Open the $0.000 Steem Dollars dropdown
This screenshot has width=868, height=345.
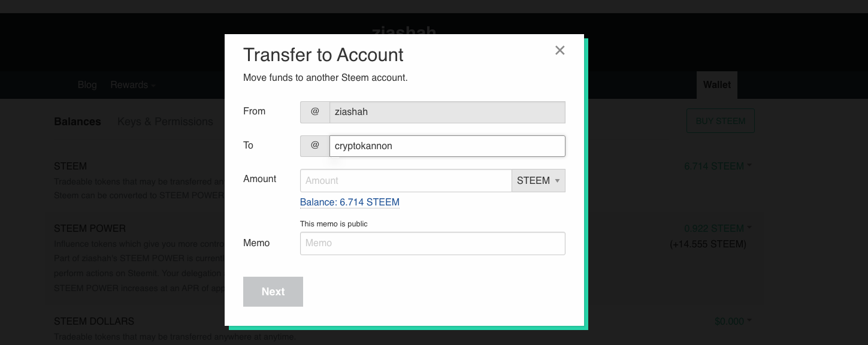coord(733,321)
